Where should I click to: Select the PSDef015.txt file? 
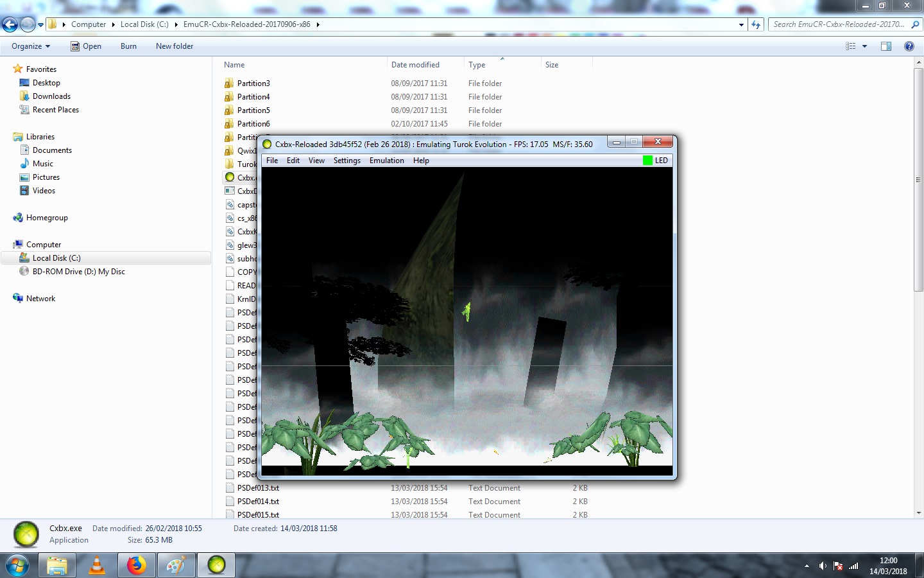coord(258,515)
